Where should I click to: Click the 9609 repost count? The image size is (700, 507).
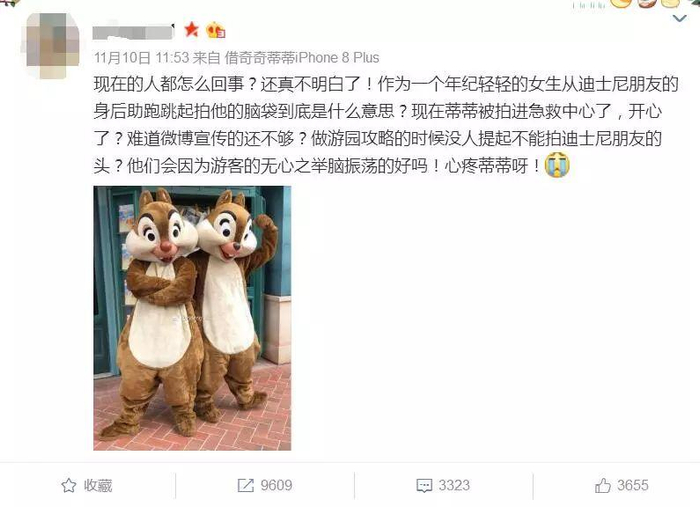pos(276,485)
